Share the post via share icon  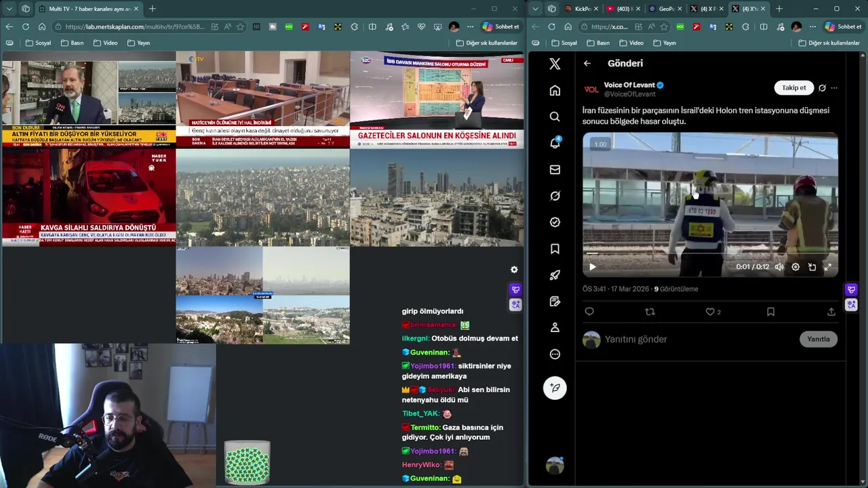pos(831,312)
